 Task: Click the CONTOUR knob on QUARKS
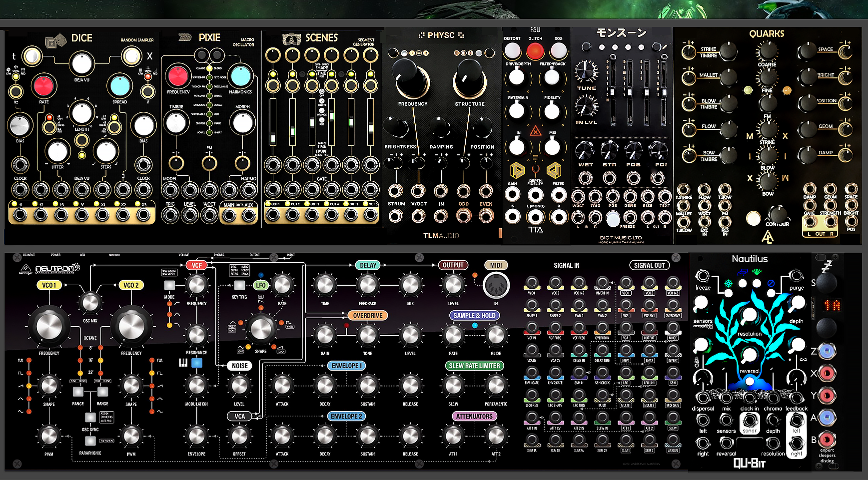[778, 214]
